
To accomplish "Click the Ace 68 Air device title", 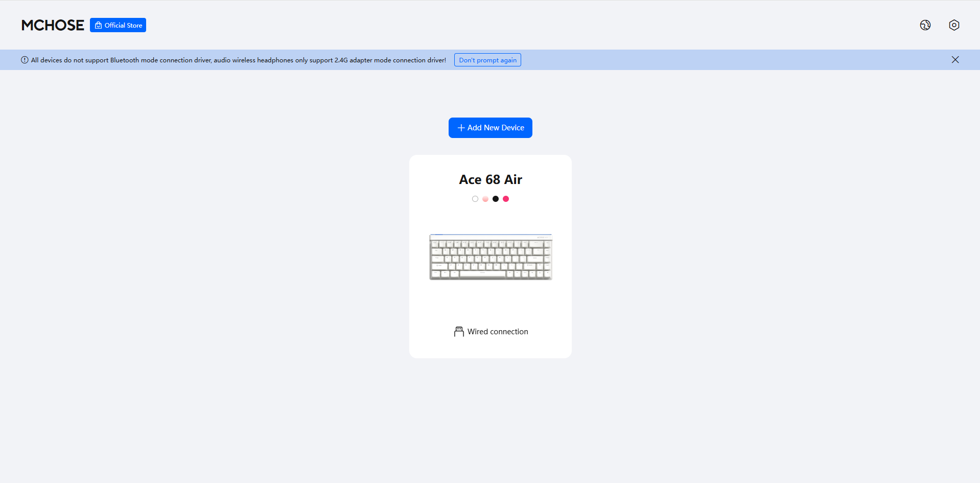I will (x=491, y=179).
